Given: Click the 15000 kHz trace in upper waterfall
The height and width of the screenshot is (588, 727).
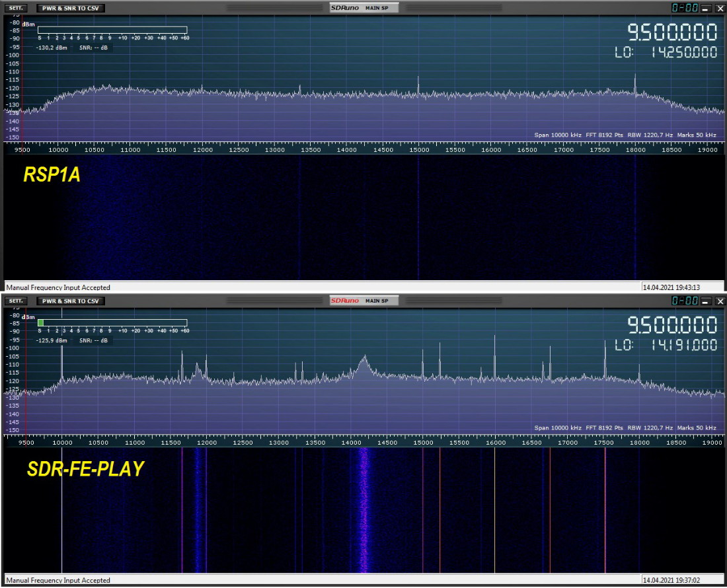Looking at the screenshot, I should click(x=418, y=217).
